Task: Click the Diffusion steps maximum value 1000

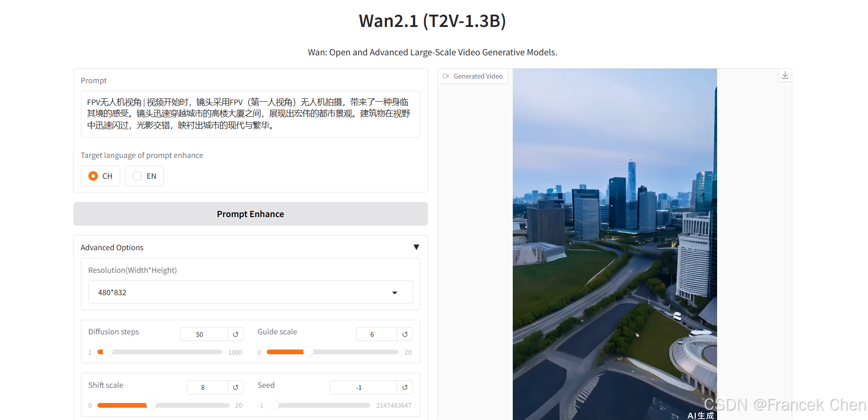Action: tap(235, 352)
